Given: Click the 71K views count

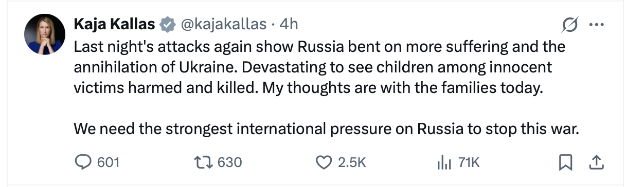Looking at the screenshot, I should click(468, 163).
